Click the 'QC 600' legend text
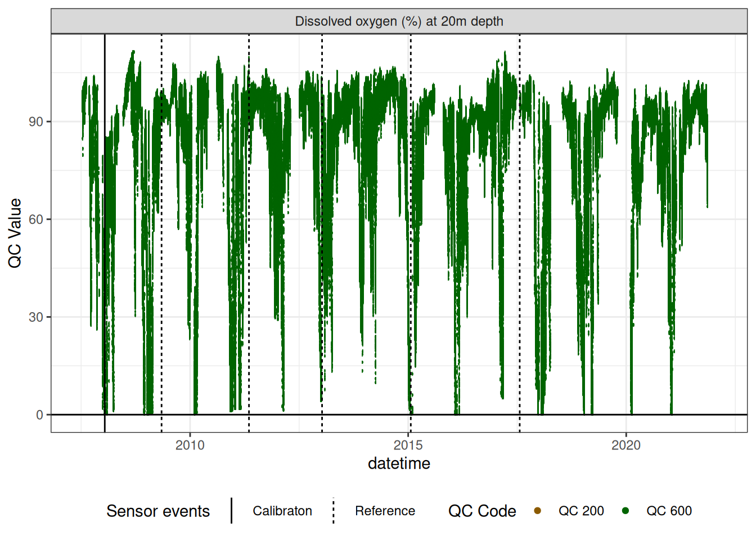This screenshot has height=540, width=756. [669, 511]
